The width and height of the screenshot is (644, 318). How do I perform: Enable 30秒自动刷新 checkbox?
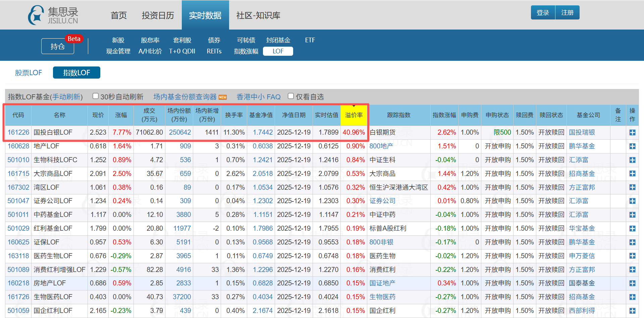[x=96, y=96]
